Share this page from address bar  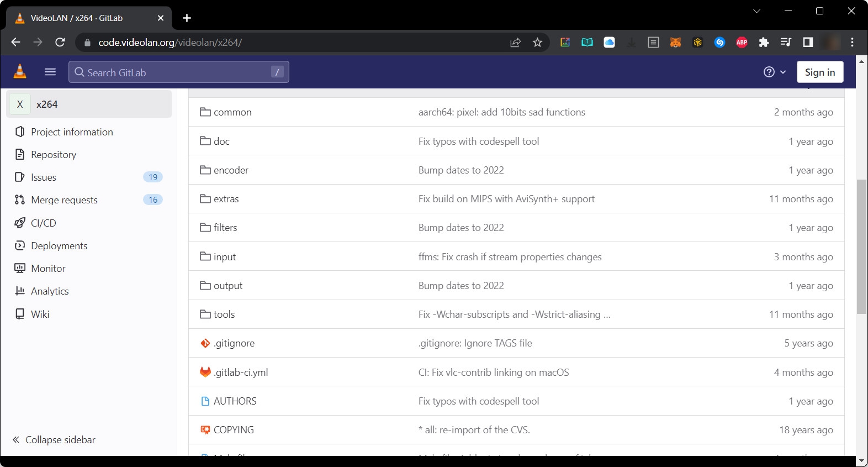tap(515, 43)
